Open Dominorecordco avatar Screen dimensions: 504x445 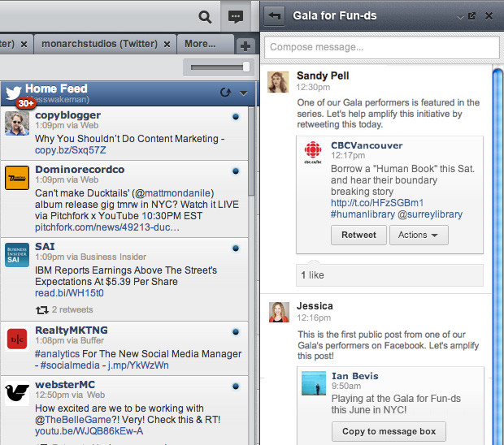point(17,178)
